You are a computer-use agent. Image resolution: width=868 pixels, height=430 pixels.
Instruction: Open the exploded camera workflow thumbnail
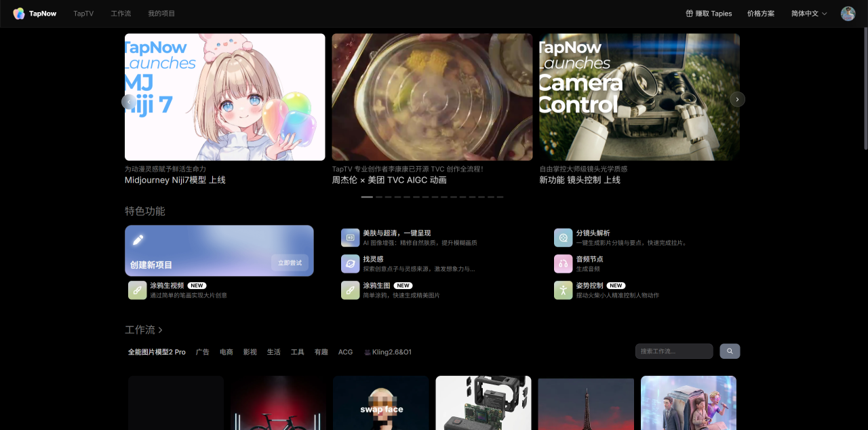[484, 403]
